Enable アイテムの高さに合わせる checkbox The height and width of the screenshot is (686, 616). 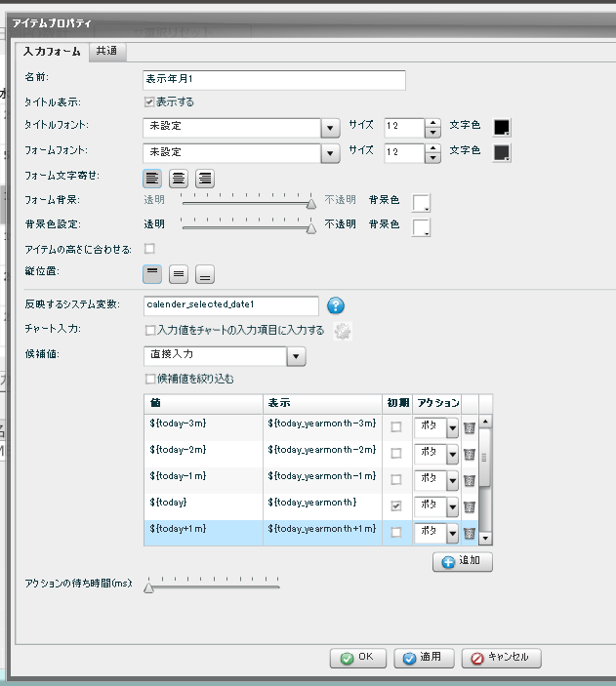tap(149, 249)
